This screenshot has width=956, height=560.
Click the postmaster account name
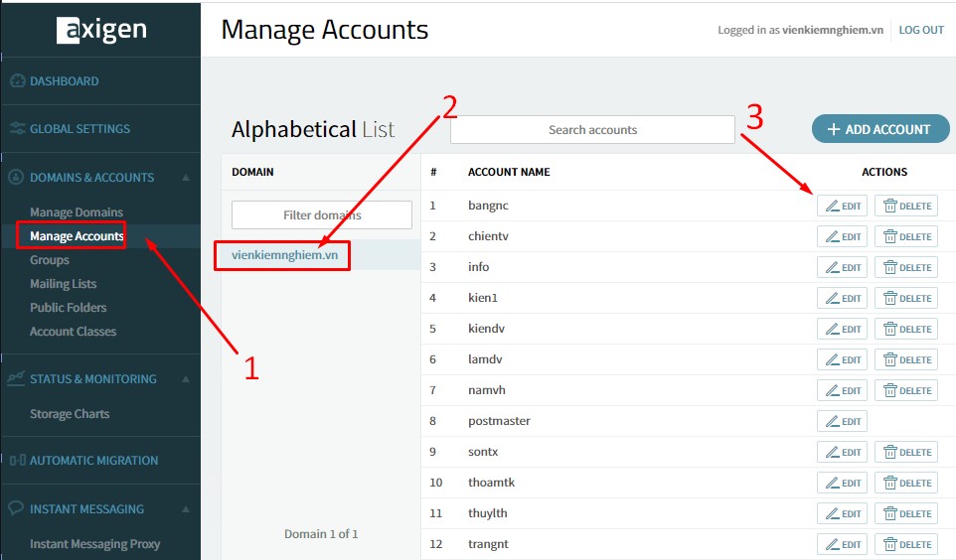tap(499, 421)
